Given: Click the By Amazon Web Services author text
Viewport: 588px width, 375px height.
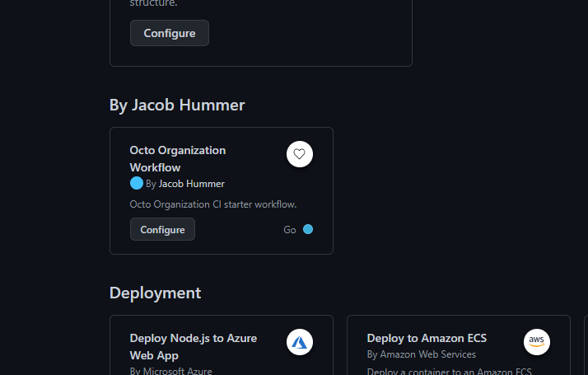Looking at the screenshot, I should coord(421,354).
